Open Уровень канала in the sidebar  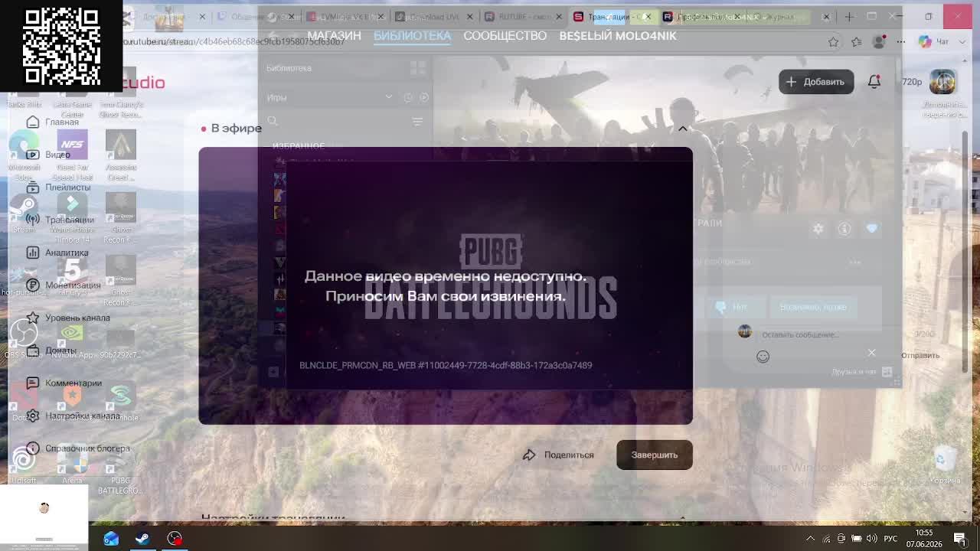[x=67, y=318]
